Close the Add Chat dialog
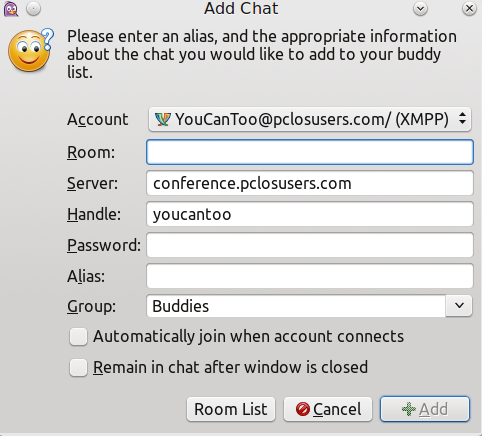Viewport: 482px width, 436px height. [469, 9]
